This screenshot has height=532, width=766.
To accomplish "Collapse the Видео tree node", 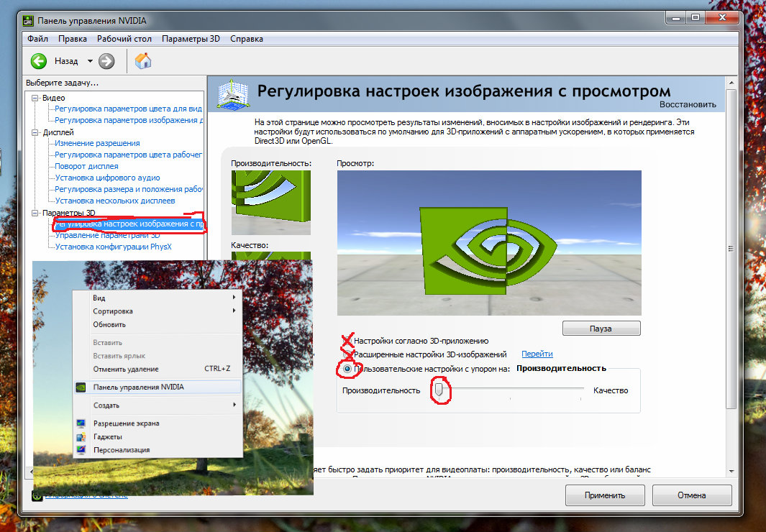I will coord(35,98).
